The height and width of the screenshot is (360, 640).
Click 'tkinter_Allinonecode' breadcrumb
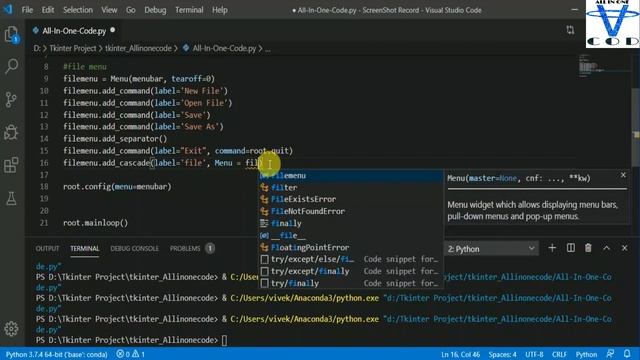click(x=138, y=48)
